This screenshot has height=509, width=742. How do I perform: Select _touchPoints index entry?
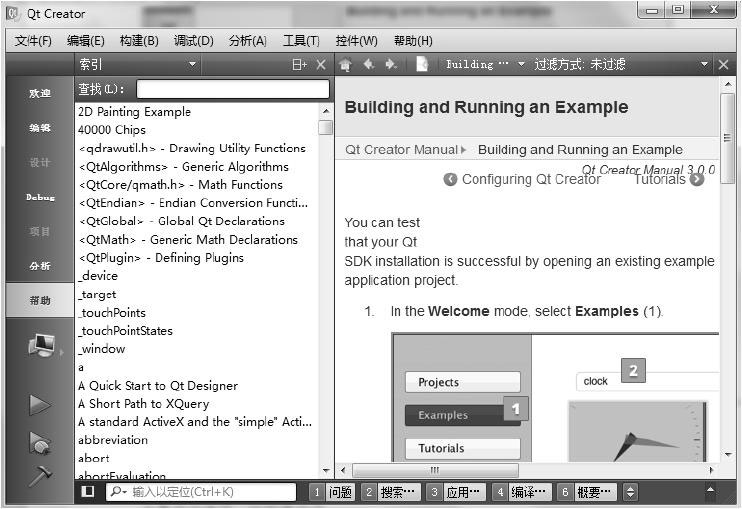112,313
